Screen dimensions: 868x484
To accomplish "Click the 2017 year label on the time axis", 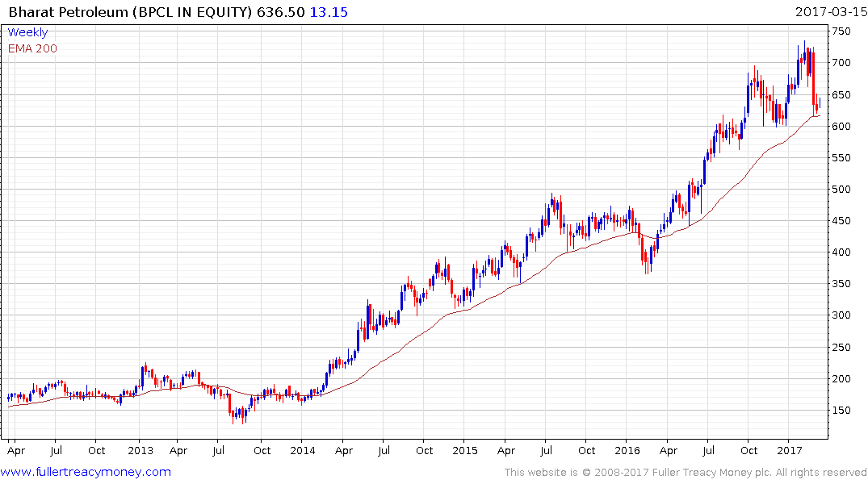I will pos(790,450).
